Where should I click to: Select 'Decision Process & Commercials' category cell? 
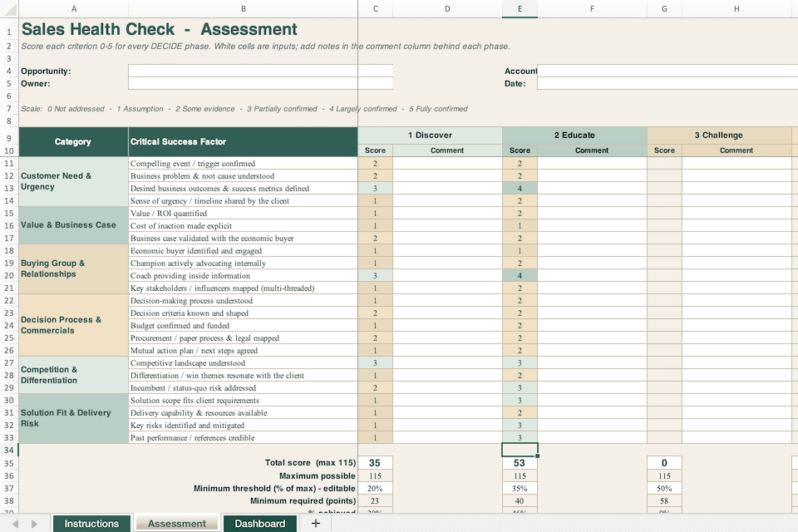[73, 325]
